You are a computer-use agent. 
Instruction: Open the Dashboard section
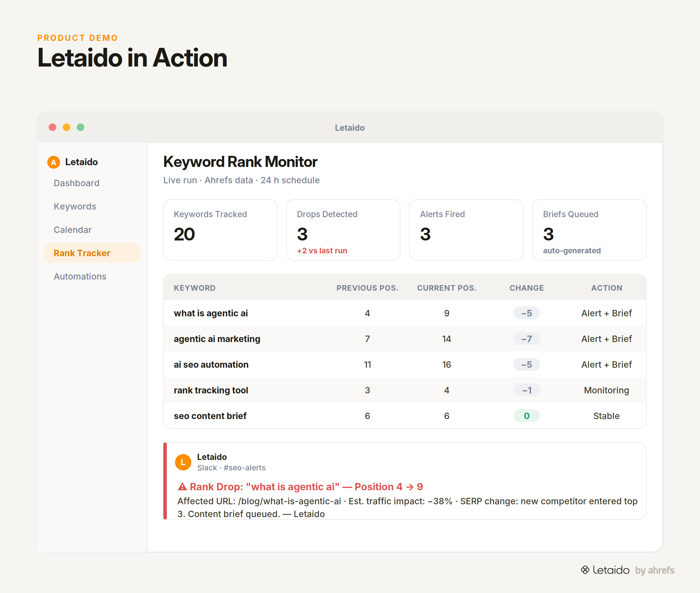(77, 183)
